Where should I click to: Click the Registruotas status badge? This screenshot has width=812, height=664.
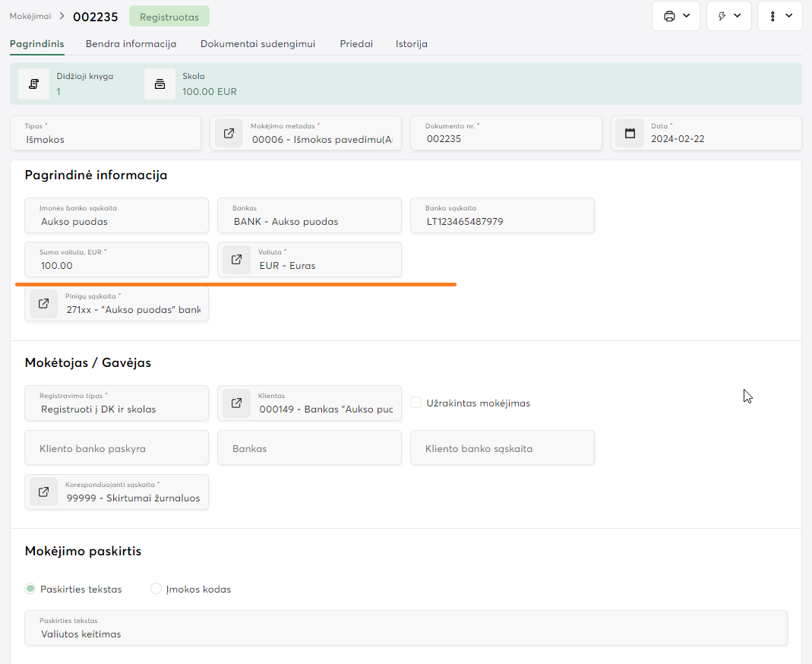pos(169,16)
